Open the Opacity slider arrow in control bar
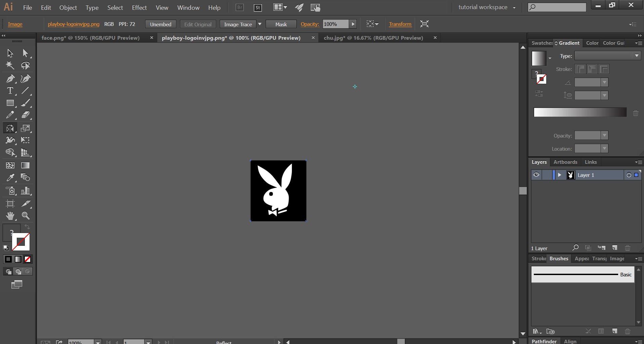 click(353, 24)
